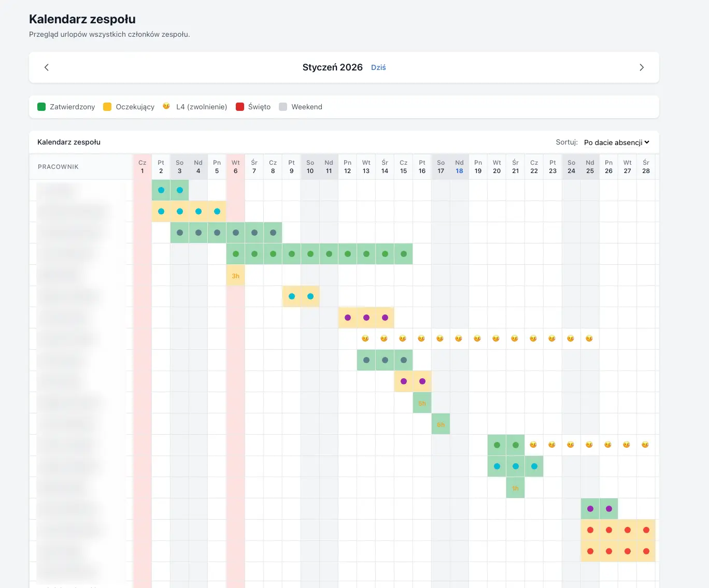The height and width of the screenshot is (588, 709).
Task: Click the 1h absence cell on Wednesday 21
Action: pyautogui.click(x=515, y=488)
